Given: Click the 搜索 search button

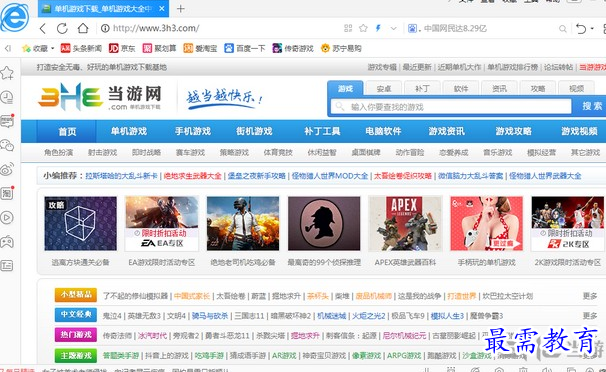Looking at the screenshot, I should click(592, 106).
